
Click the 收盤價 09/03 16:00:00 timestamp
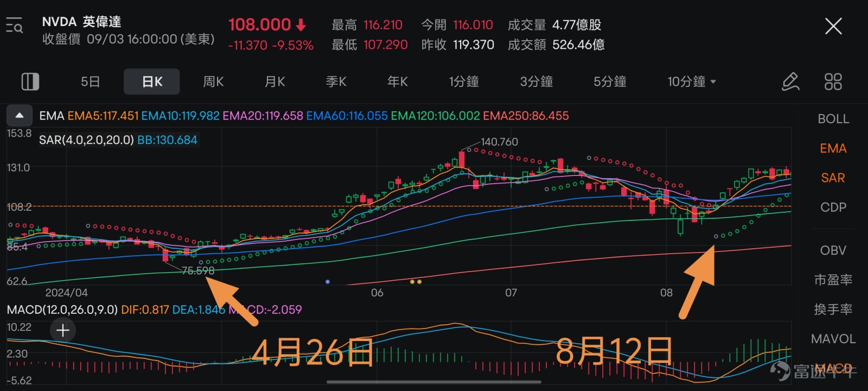click(129, 39)
